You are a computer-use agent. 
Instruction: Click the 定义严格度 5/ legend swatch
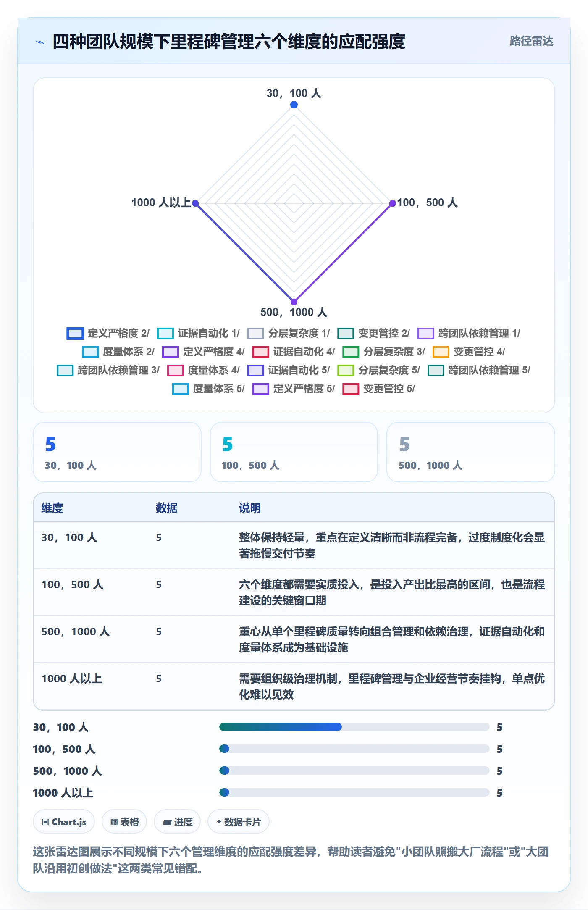tap(260, 389)
